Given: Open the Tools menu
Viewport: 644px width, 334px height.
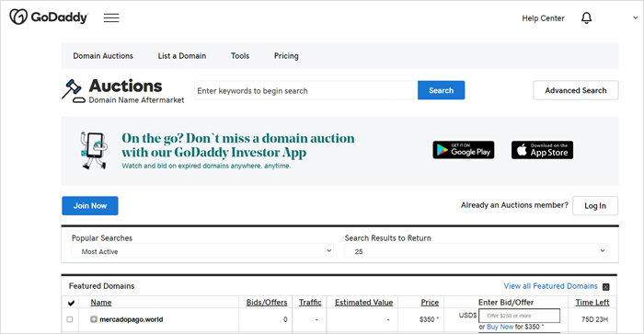Looking at the screenshot, I should [x=240, y=56].
